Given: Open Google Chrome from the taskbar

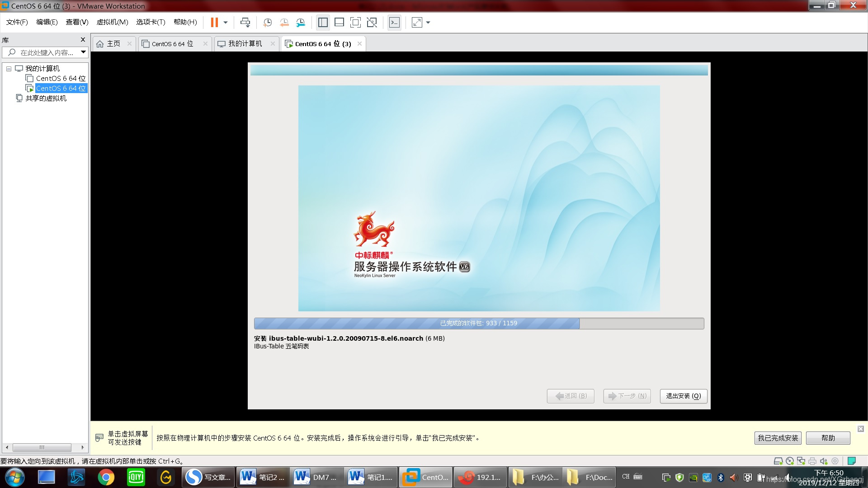Looking at the screenshot, I should click(x=106, y=477).
